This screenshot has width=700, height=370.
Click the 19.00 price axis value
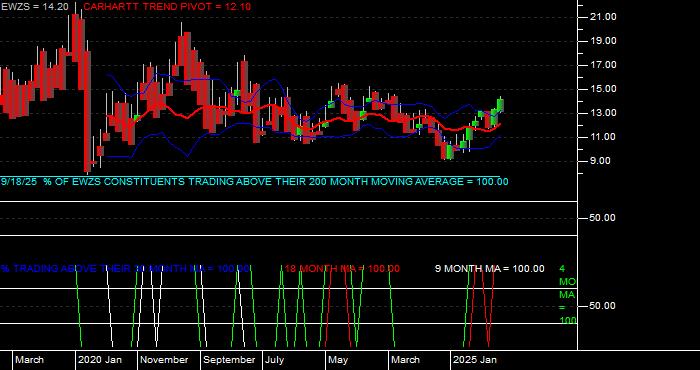[604, 41]
